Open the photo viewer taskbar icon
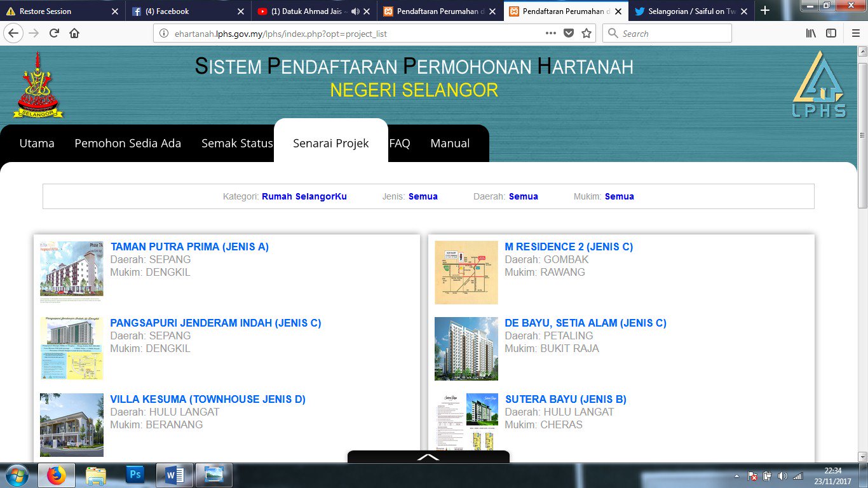 click(214, 475)
